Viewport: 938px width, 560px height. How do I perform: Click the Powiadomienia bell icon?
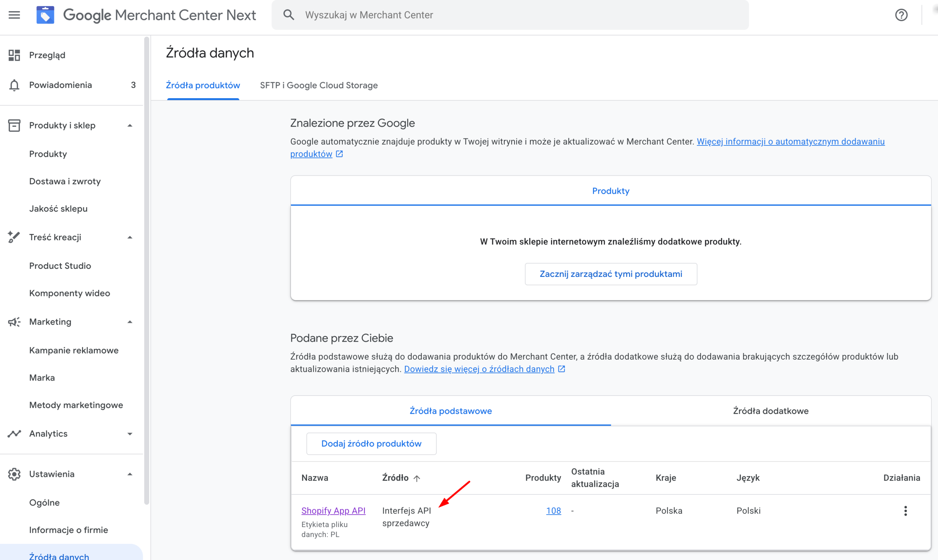pyautogui.click(x=14, y=85)
